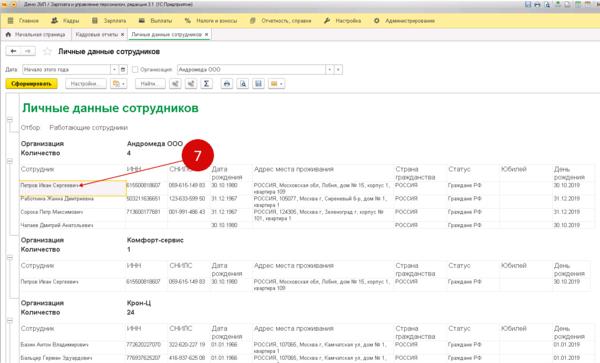Click the Найти search button
600x363 pixels.
150,84
